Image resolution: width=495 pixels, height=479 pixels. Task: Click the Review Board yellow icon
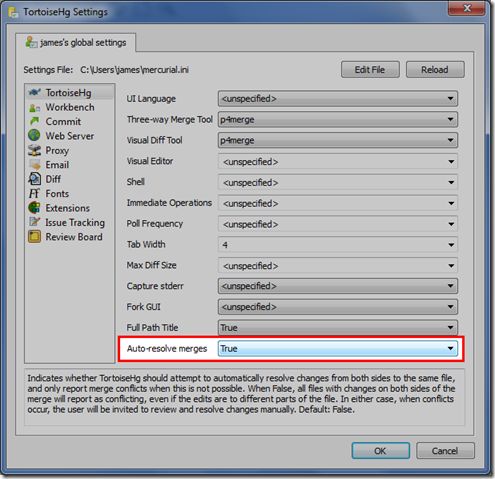coord(34,237)
